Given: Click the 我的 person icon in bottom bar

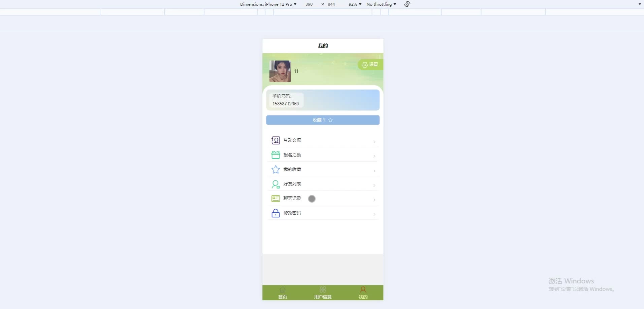Looking at the screenshot, I should tap(363, 290).
